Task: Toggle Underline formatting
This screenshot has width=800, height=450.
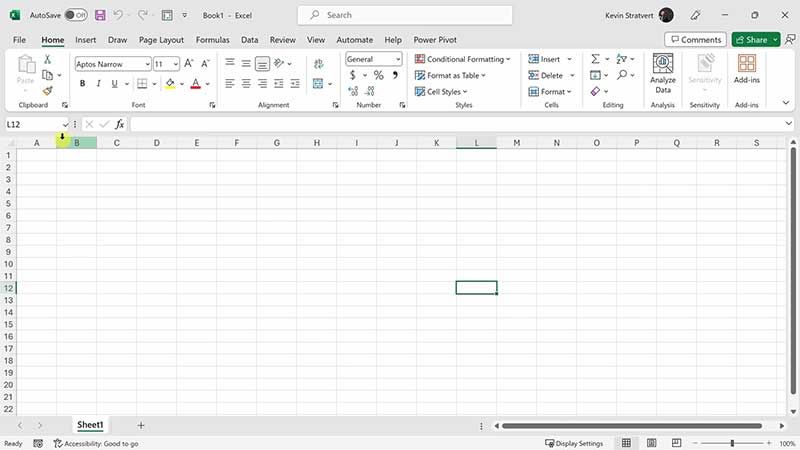Action: tap(114, 83)
